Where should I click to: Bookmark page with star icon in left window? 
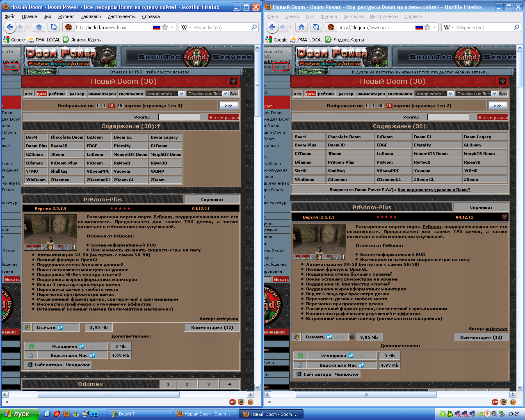(x=165, y=27)
